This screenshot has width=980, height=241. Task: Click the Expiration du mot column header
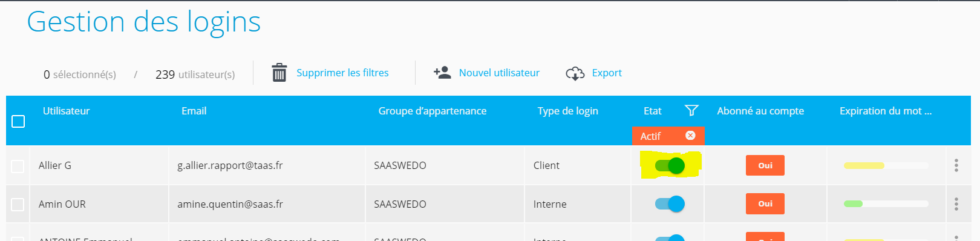[886, 111]
